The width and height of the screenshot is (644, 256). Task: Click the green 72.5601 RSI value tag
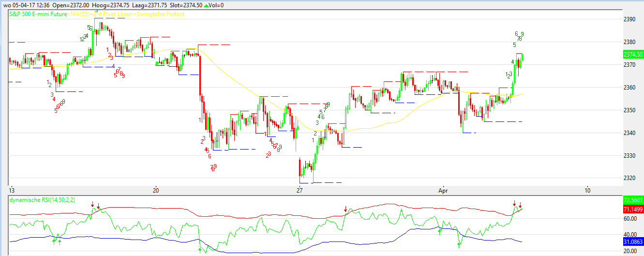[633, 200]
